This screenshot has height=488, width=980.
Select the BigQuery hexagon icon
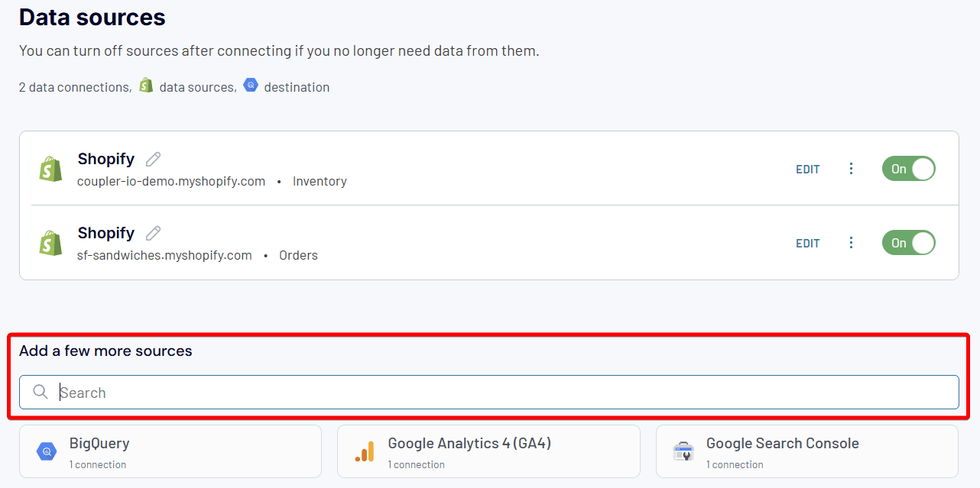(46, 451)
